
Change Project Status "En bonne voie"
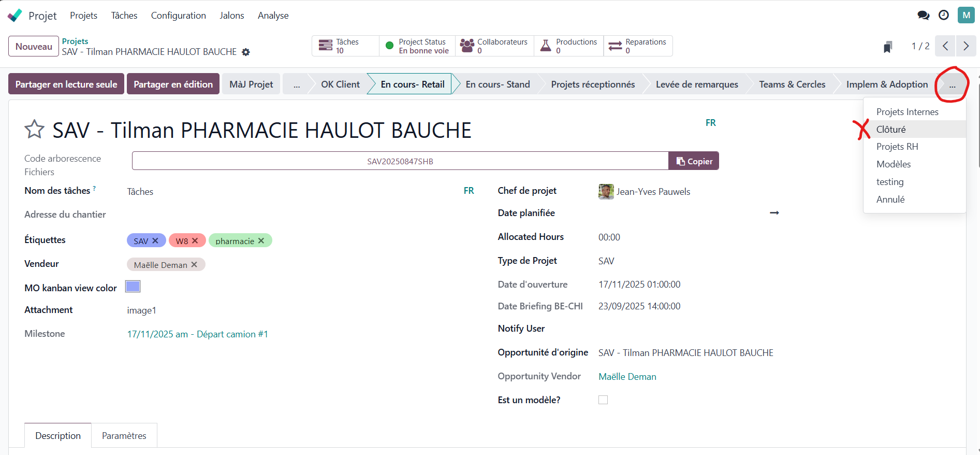pyautogui.click(x=417, y=46)
